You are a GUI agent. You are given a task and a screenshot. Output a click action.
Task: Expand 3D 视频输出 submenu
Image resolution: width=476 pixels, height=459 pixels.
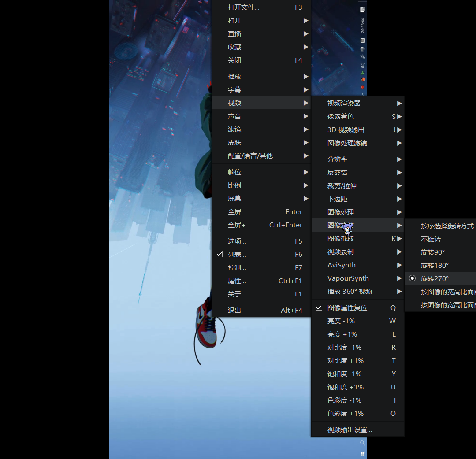pos(357,130)
